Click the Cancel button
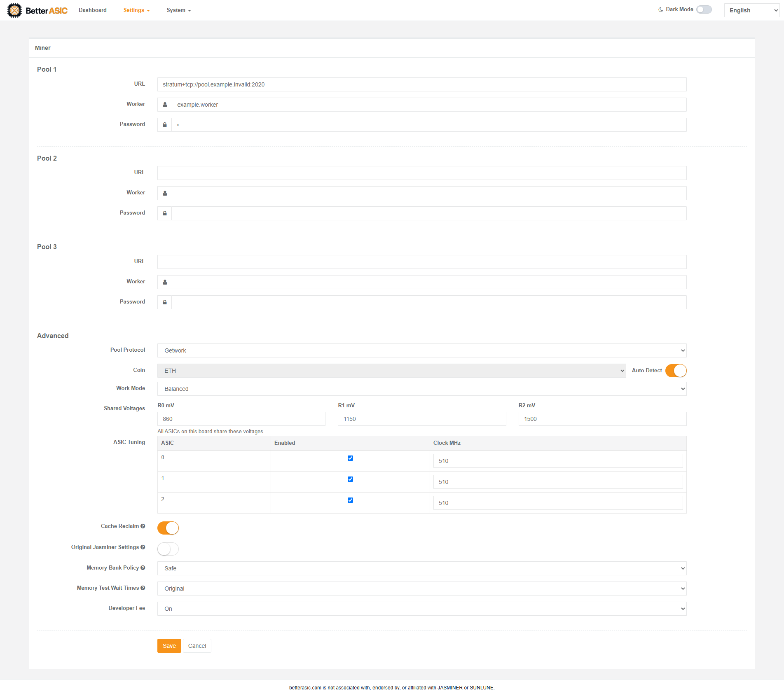This screenshot has height=696, width=784. click(197, 646)
